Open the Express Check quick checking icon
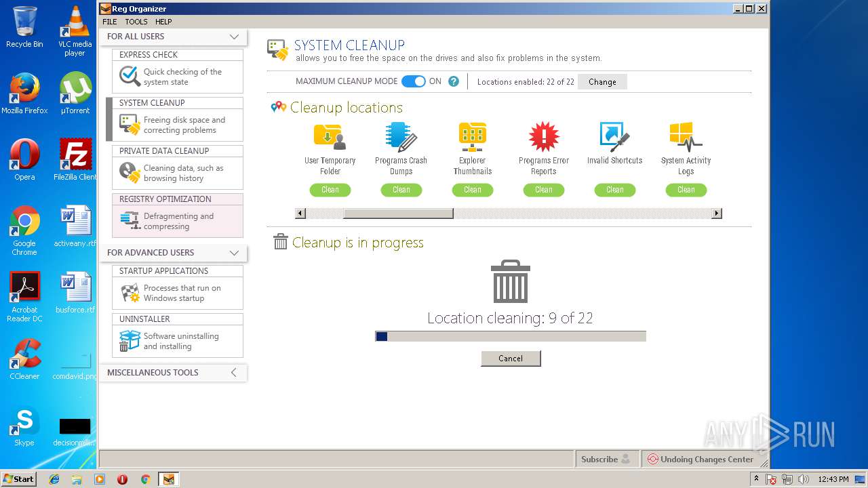 pos(130,76)
